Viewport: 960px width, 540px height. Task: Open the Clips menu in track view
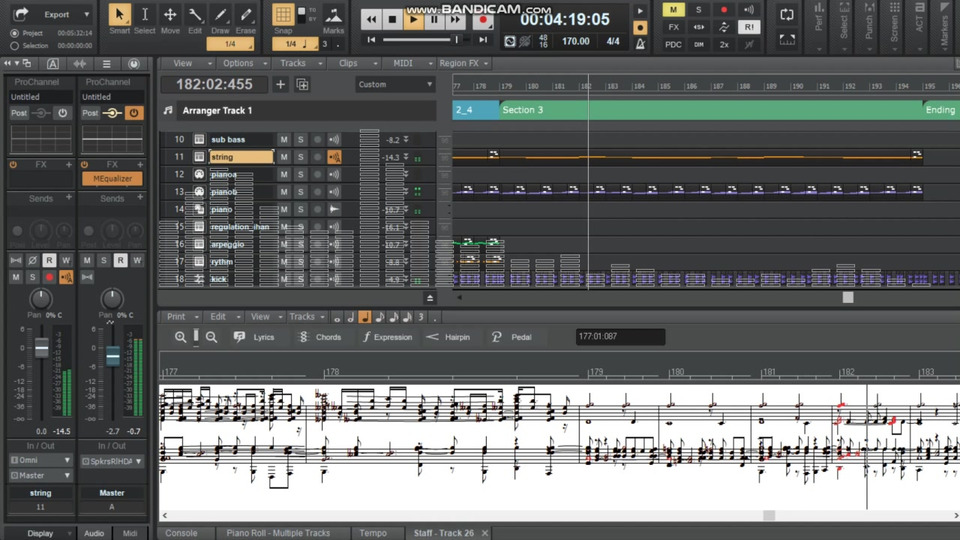coord(347,63)
